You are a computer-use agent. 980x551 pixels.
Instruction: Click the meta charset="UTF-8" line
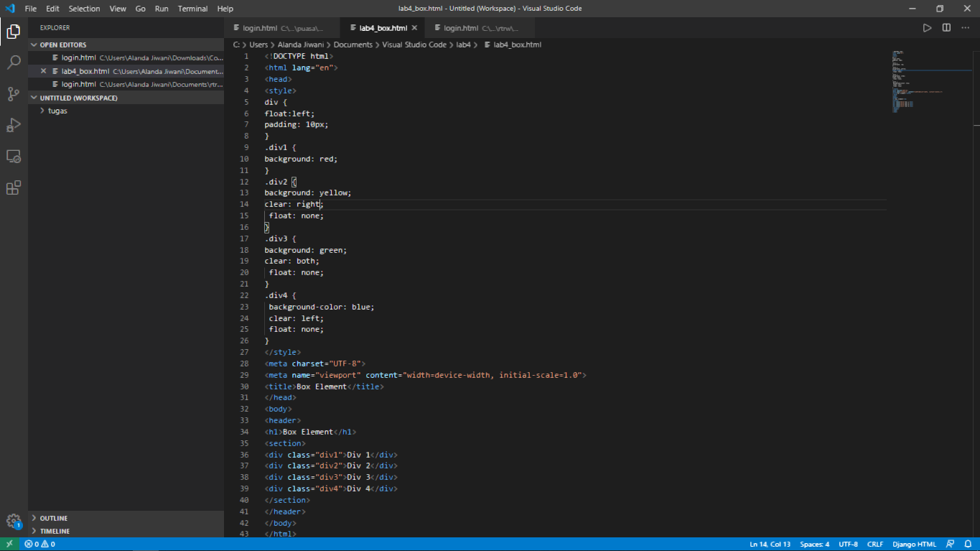[314, 364]
